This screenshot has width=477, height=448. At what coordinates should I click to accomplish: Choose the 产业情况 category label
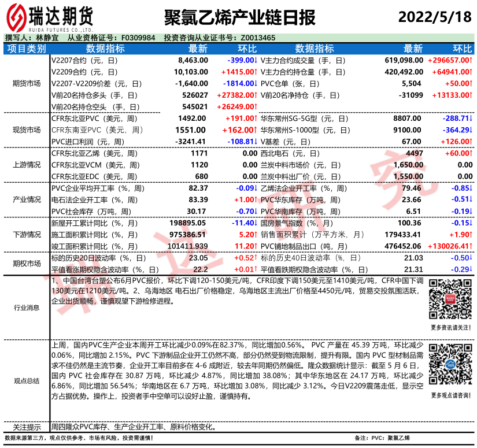pyautogui.click(x=27, y=199)
